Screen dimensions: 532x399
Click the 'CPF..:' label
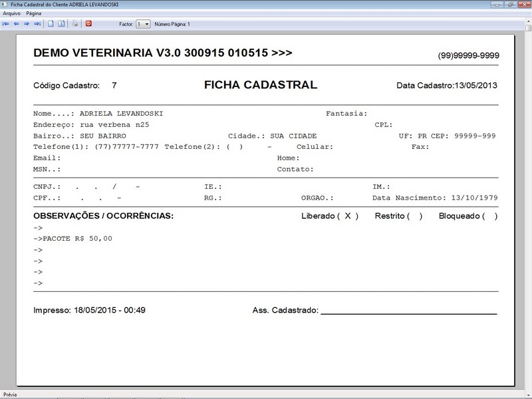pyautogui.click(x=47, y=198)
